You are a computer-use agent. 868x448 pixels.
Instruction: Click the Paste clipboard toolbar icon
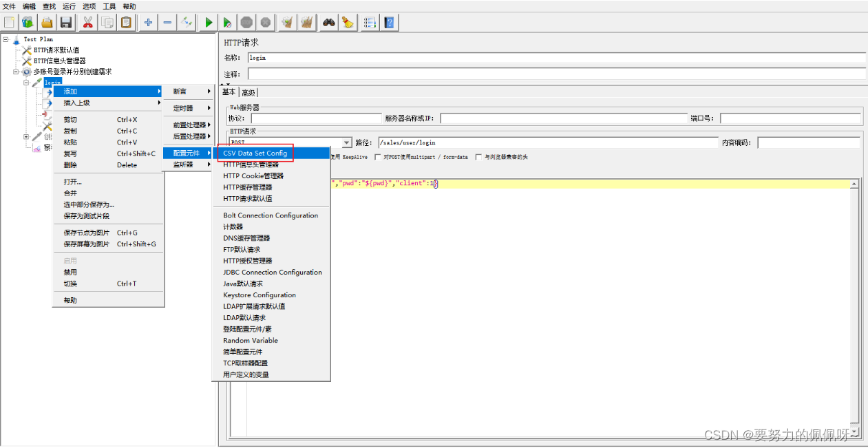tap(127, 23)
